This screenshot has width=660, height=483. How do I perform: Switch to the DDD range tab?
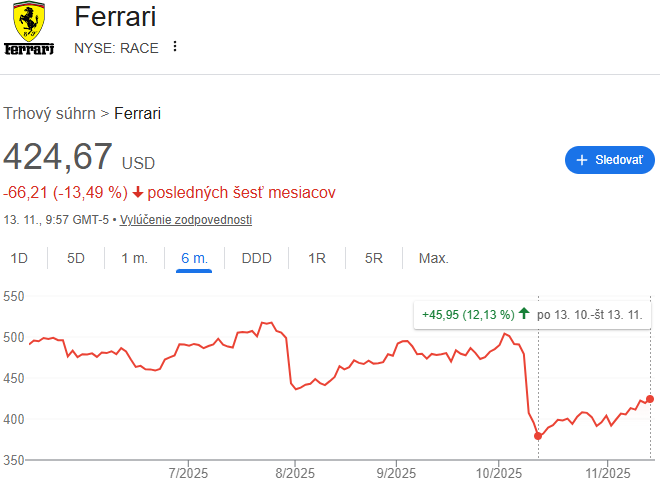pyautogui.click(x=256, y=258)
